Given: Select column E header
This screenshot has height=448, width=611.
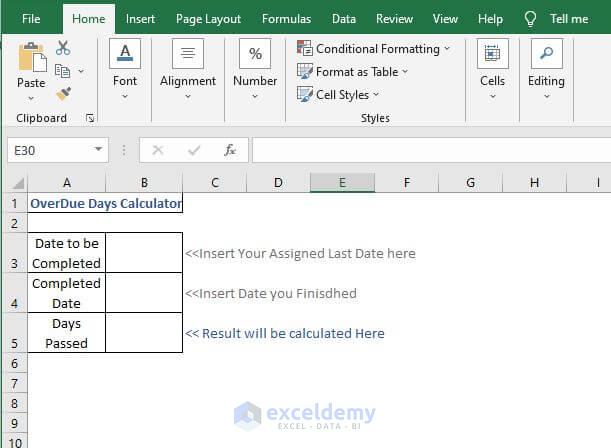Looking at the screenshot, I should tap(343, 183).
